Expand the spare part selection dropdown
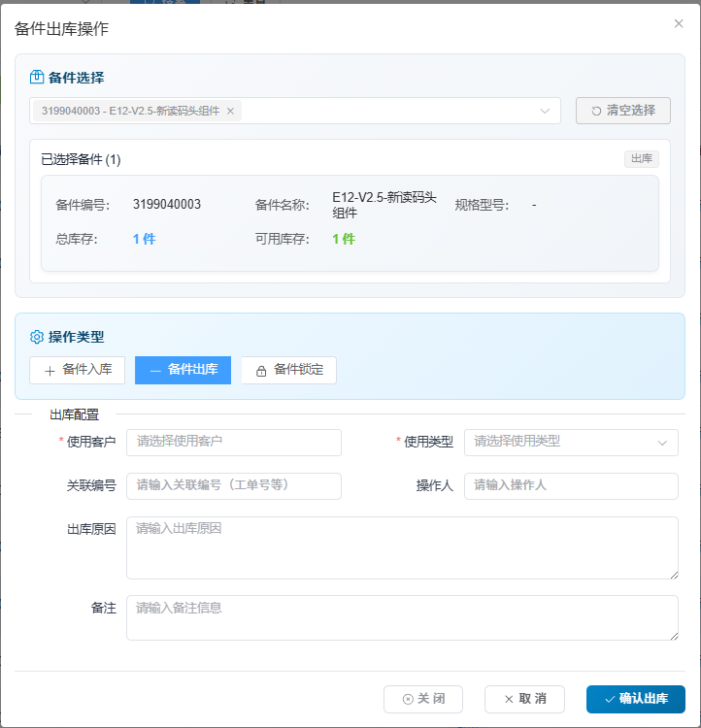Viewport: 701px width, 728px height. click(x=545, y=111)
